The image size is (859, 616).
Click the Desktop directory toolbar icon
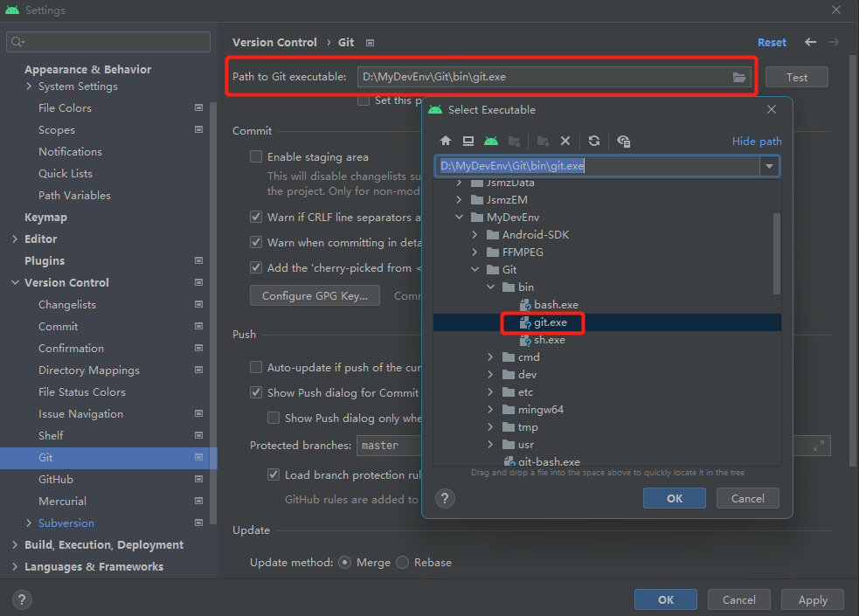(468, 141)
